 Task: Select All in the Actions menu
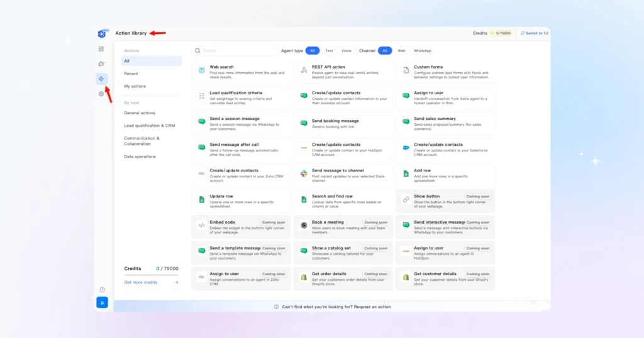pos(151,61)
